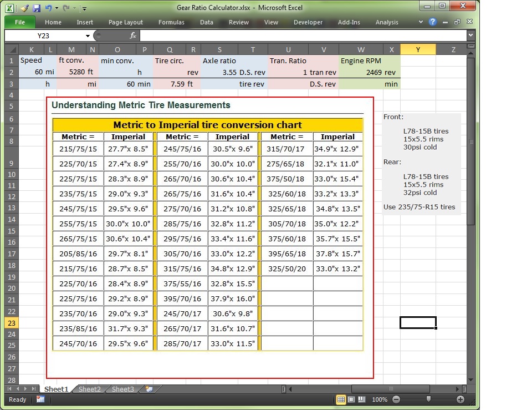This screenshot has width=532, height=410.
Task: Click the Save icon in Quick Access Toolbar
Action: point(37,8)
